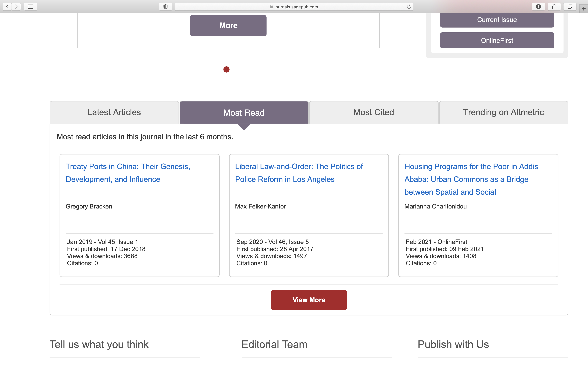The image size is (588, 367).
Task: Switch to the Latest Articles tab
Action: point(114,112)
